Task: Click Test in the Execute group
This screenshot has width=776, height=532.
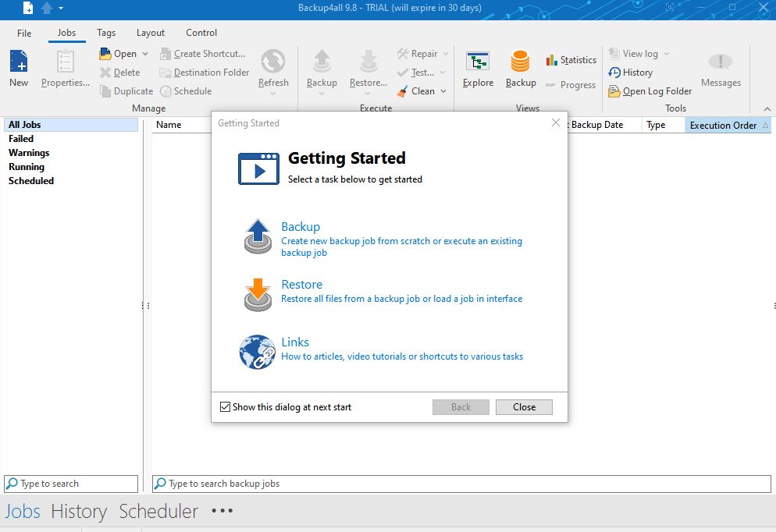Action: [415, 73]
